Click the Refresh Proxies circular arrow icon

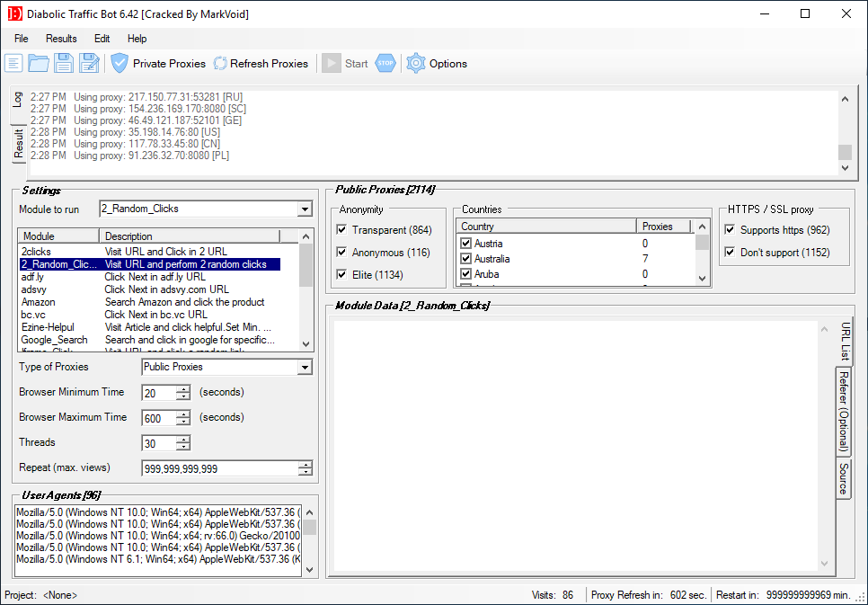click(x=220, y=64)
